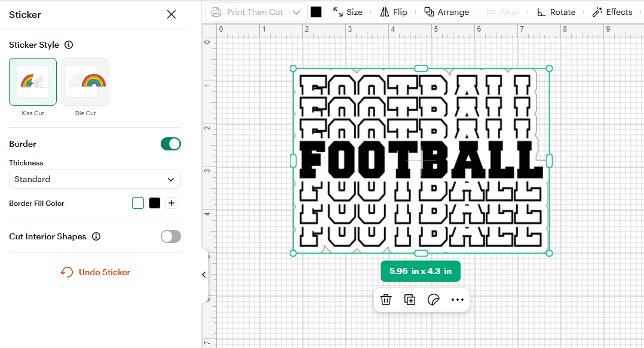Add a custom border fill color
The height and width of the screenshot is (348, 644).
[171, 203]
